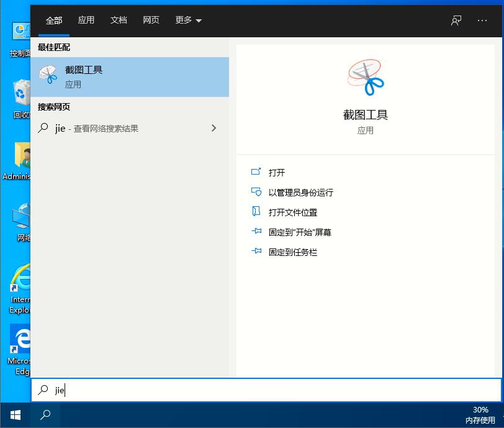Open the ... options menu at top right

[x=482, y=20]
